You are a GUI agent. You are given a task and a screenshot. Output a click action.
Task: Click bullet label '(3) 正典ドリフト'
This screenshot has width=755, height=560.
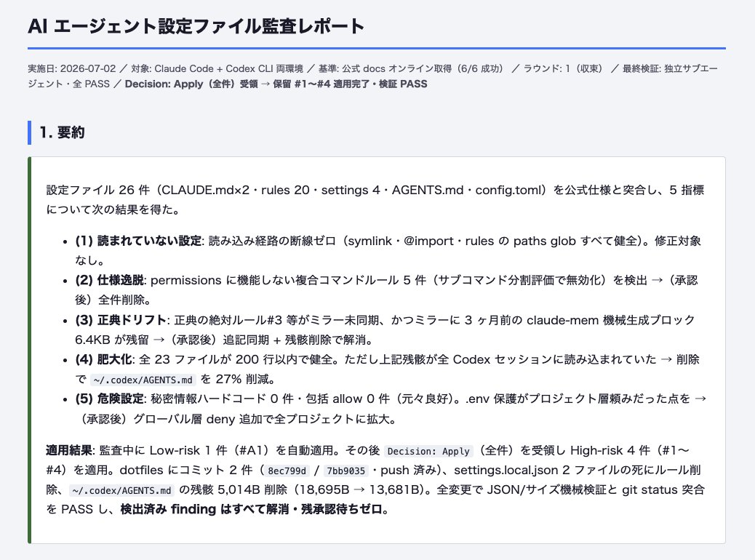point(121,320)
